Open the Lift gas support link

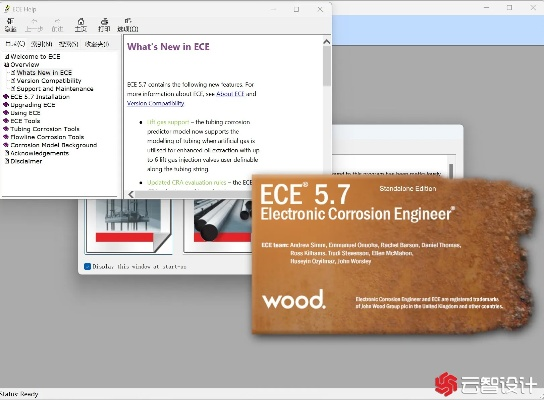(168, 122)
